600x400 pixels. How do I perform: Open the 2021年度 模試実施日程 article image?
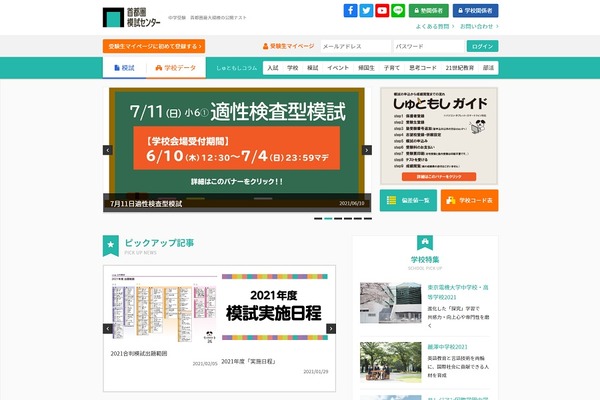(x=275, y=307)
